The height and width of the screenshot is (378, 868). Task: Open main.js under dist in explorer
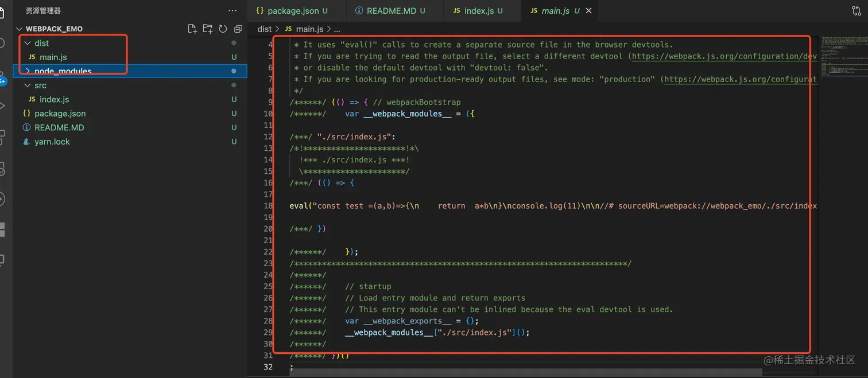(x=53, y=57)
